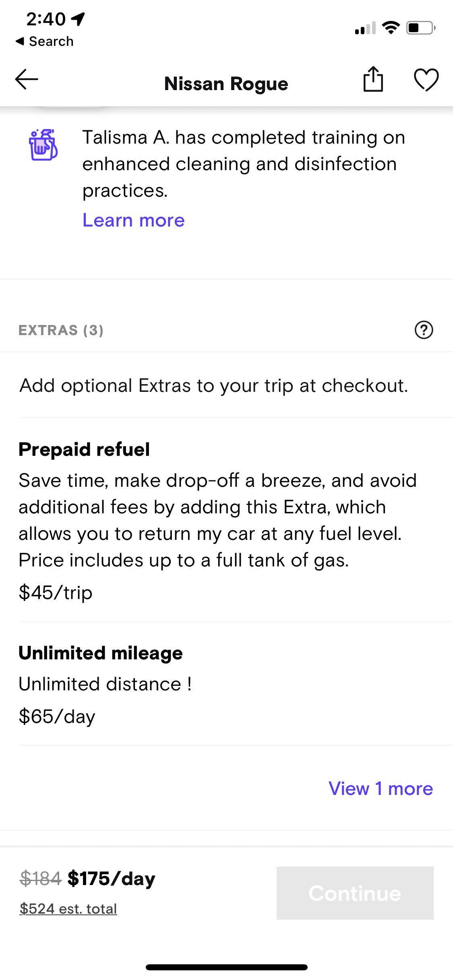This screenshot has width=453, height=980.
Task: Tap the EXTRAS (3) section header
Action: pyautogui.click(x=61, y=330)
